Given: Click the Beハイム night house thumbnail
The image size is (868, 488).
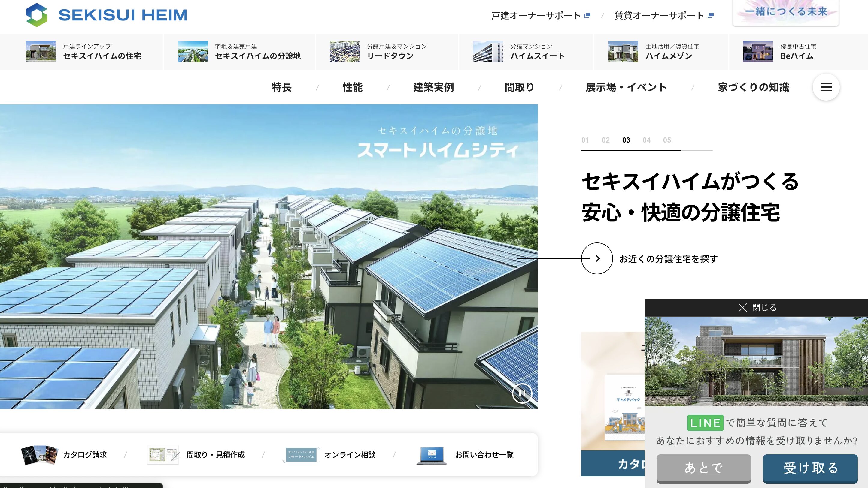Looking at the screenshot, I should tap(758, 52).
